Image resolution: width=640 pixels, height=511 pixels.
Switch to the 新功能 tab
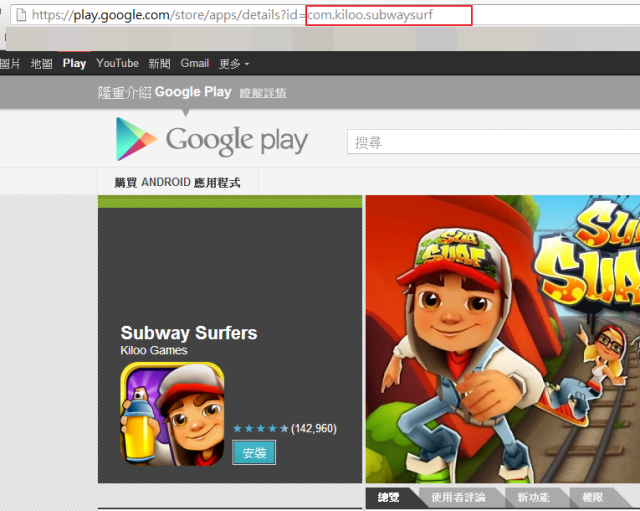click(x=533, y=498)
